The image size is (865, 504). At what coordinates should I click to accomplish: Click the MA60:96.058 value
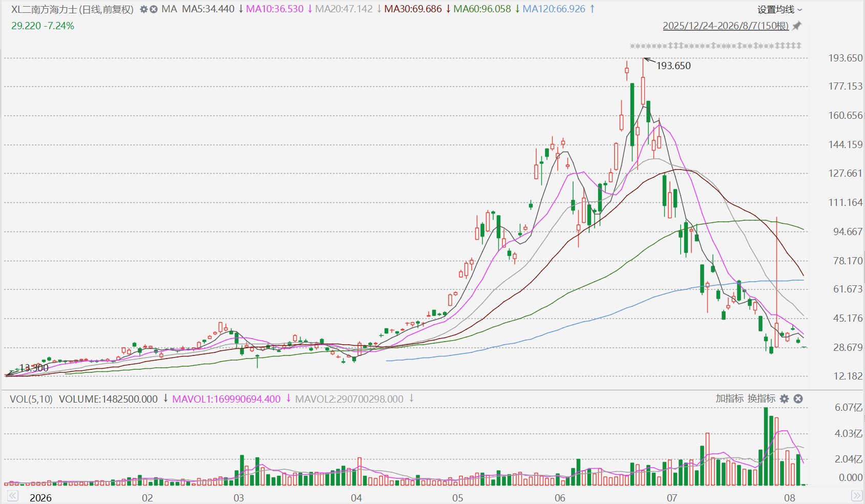pyautogui.click(x=482, y=9)
